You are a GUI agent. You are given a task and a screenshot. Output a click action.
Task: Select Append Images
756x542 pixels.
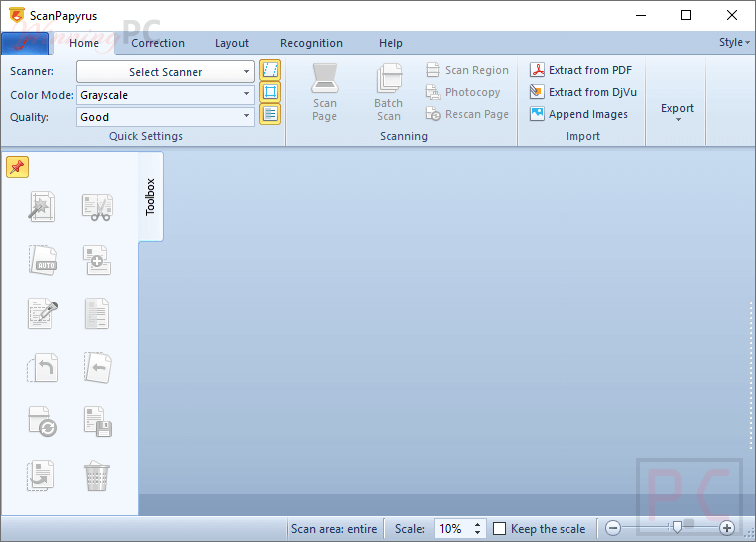click(578, 114)
